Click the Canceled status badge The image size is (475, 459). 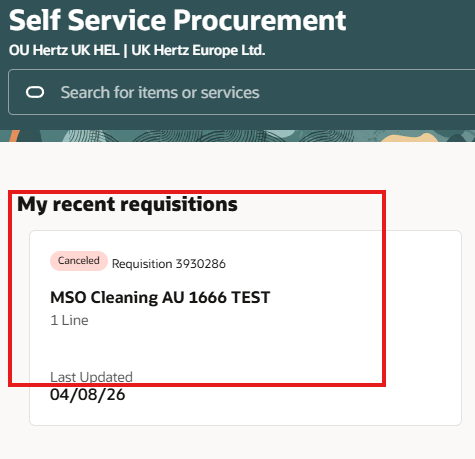point(79,261)
